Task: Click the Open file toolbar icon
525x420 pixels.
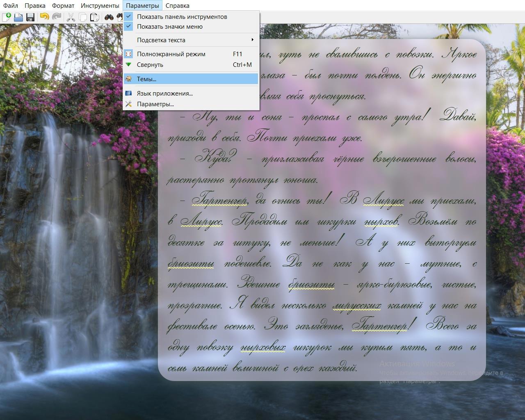Action: tap(18, 17)
